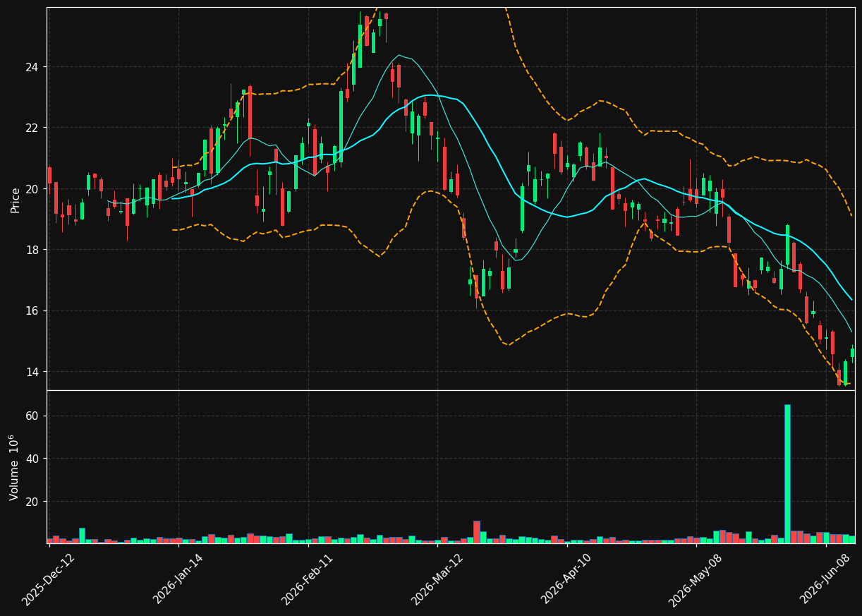This screenshot has width=862, height=616.
Task: Click the Price axis title
Action: (16, 200)
